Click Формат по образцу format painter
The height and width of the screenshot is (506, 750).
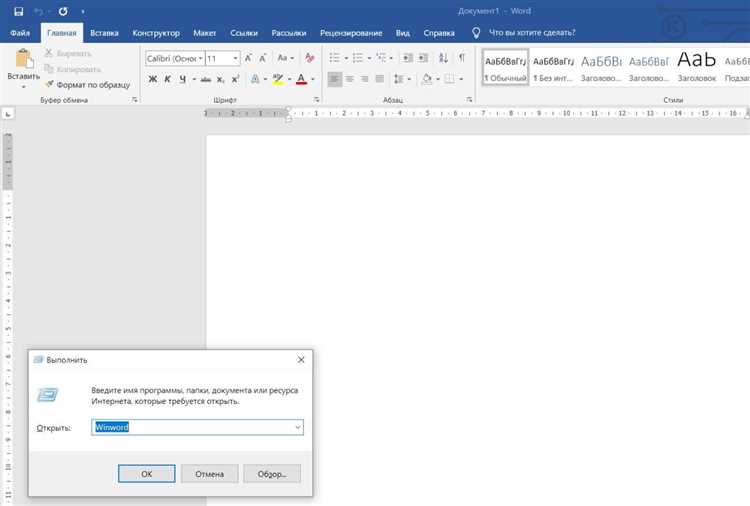point(88,85)
